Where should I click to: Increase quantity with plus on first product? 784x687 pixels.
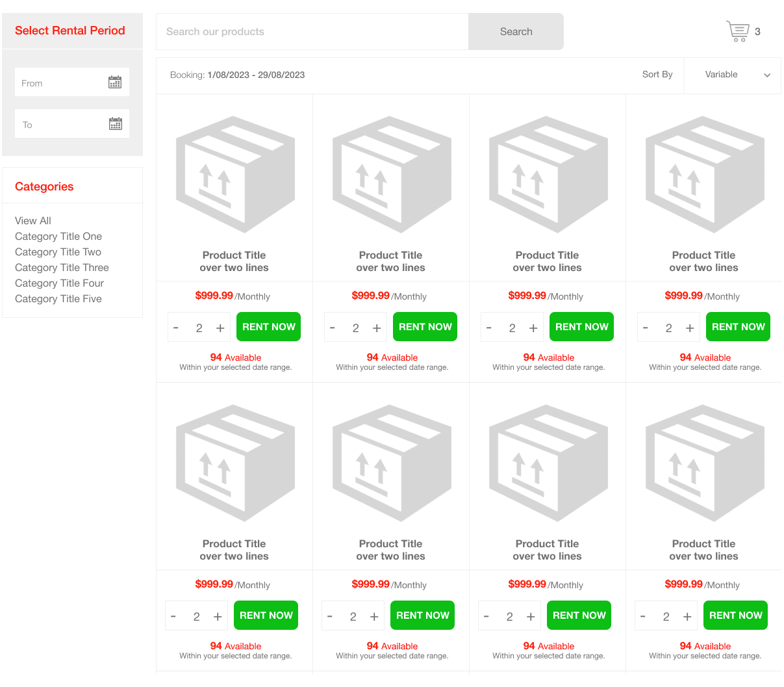[220, 328]
